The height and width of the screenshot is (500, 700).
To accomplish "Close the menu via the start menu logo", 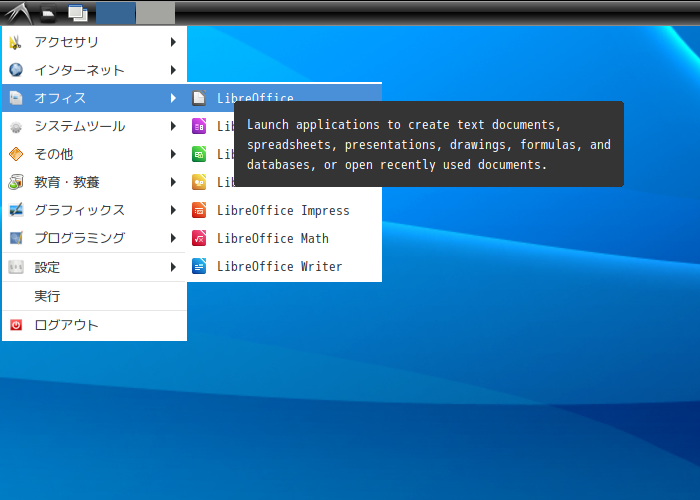I will pyautogui.click(x=17, y=13).
